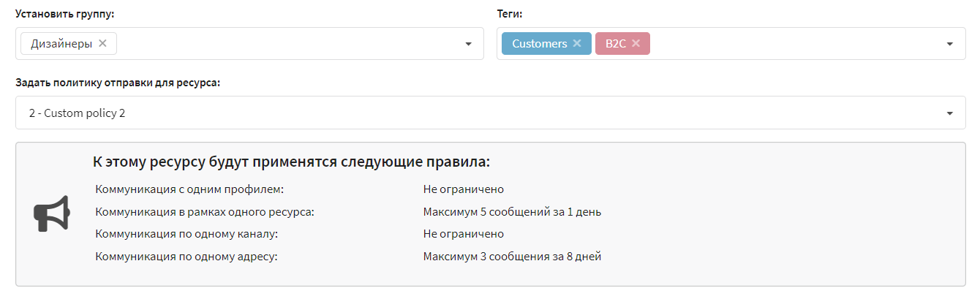Select the Customers tag chip
Viewport: 980px width, 299px height.
click(540, 43)
